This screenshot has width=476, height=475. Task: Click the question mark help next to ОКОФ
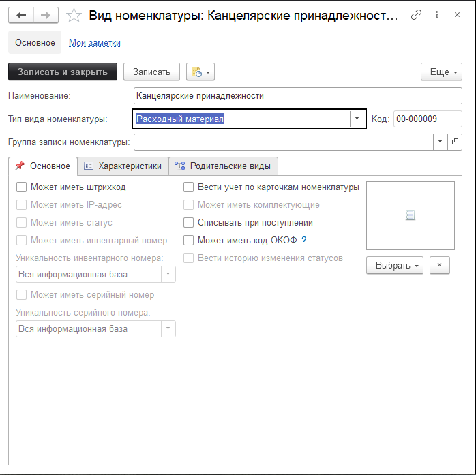point(304,241)
